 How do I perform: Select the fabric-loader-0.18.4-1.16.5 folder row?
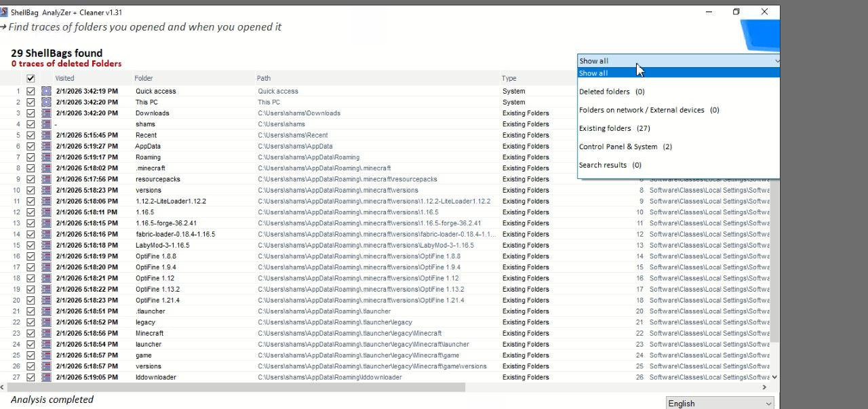click(175, 235)
